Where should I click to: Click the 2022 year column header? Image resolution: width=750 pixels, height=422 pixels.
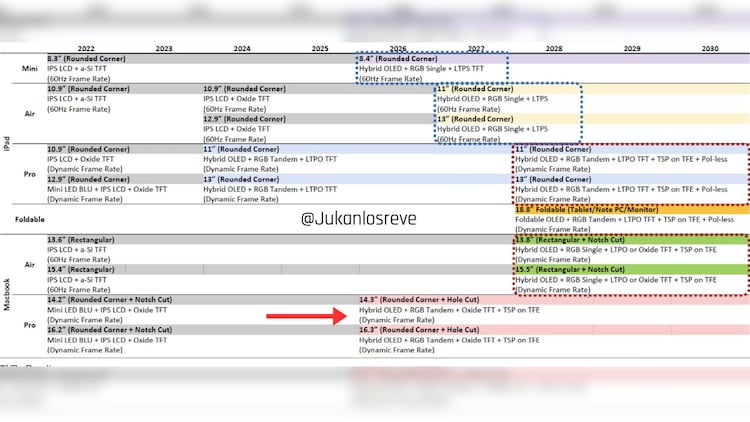86,48
